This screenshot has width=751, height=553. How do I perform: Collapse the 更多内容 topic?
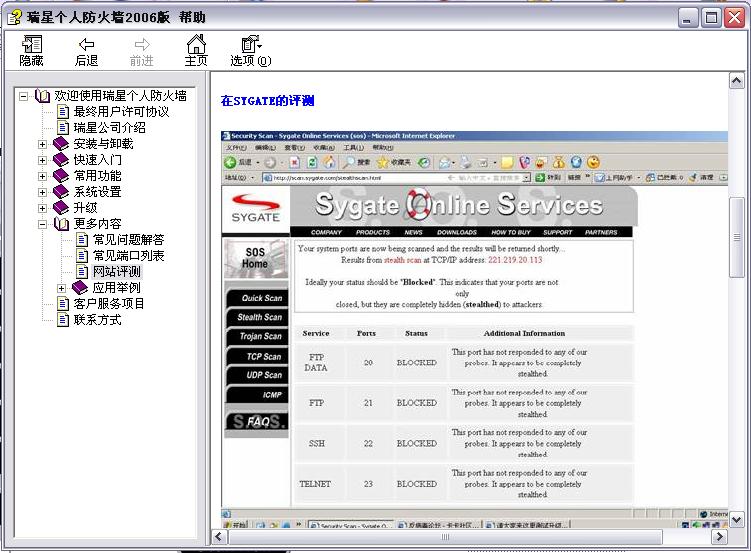42,224
